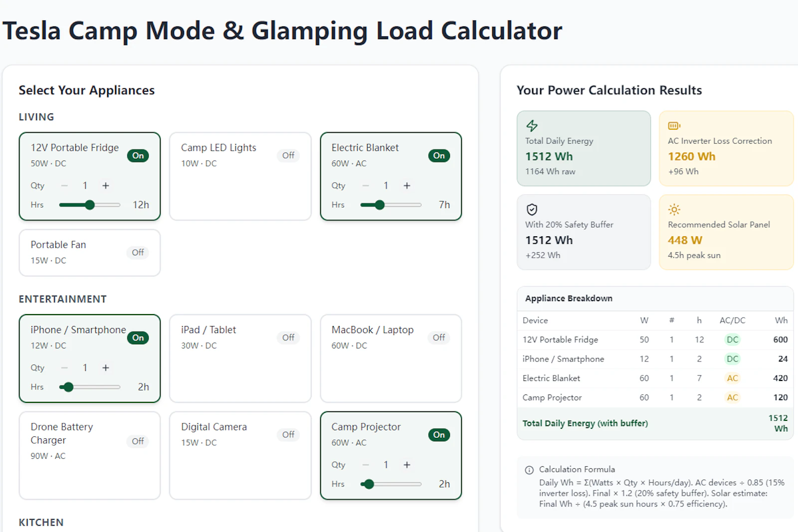The height and width of the screenshot is (532, 798).
Task: Decrease 12V Portable Fridge quantity with minus
Action: click(x=64, y=185)
